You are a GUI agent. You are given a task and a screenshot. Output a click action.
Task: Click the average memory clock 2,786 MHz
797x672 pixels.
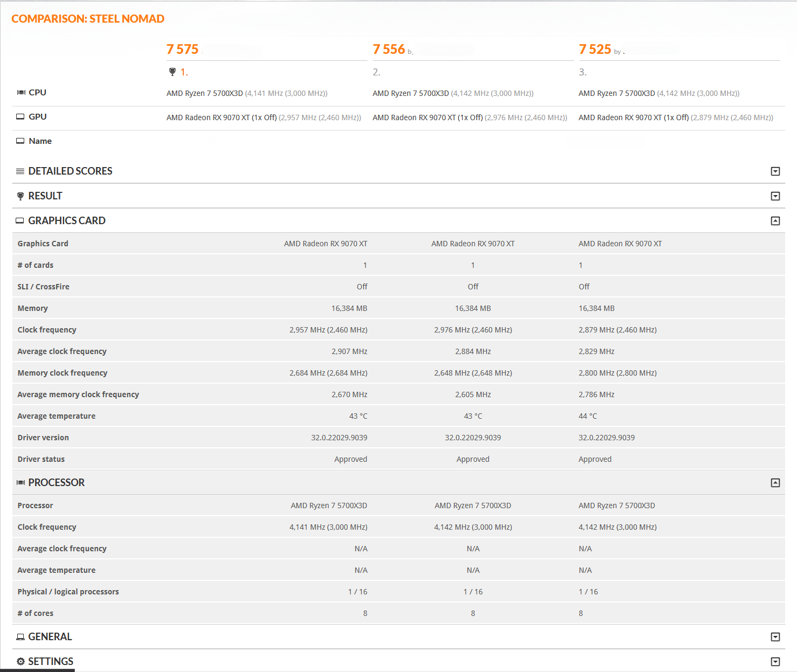point(597,394)
